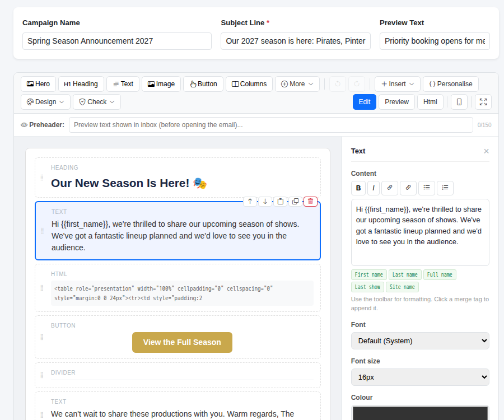Switch to the Preview tab
The image size is (504, 420).
click(396, 102)
